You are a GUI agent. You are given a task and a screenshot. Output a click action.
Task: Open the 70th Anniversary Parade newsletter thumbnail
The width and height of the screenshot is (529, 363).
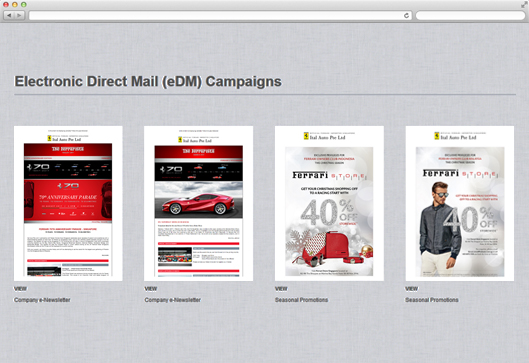pos(68,203)
